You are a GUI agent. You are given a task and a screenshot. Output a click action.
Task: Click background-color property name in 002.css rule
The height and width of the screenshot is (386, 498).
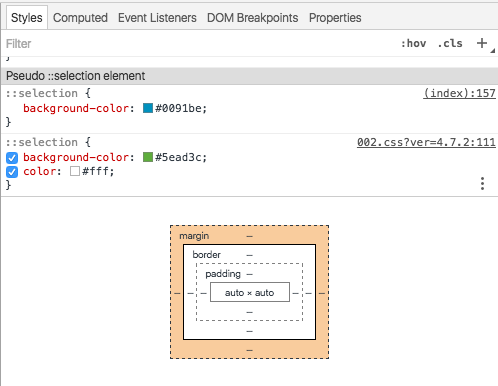click(x=76, y=157)
